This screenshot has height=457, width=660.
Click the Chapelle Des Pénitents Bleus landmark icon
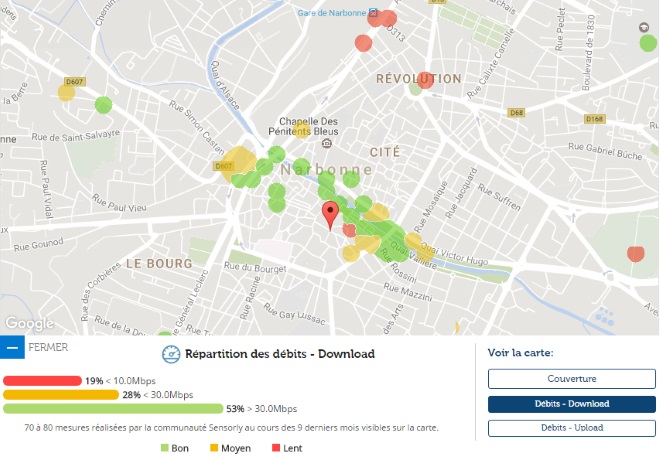tap(301, 130)
